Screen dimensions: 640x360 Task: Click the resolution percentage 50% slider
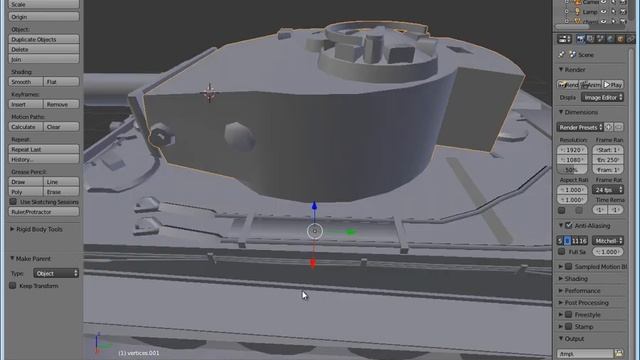pos(572,170)
